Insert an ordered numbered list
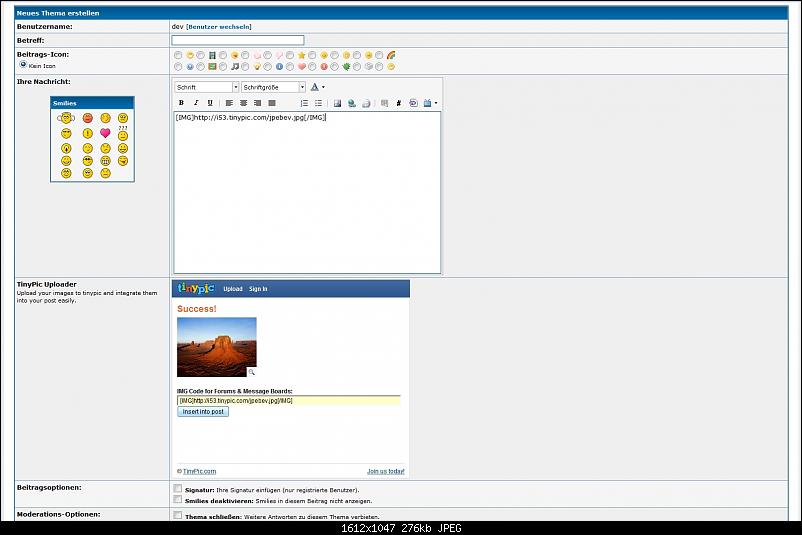Viewport: 802px width, 535px height. coord(304,103)
